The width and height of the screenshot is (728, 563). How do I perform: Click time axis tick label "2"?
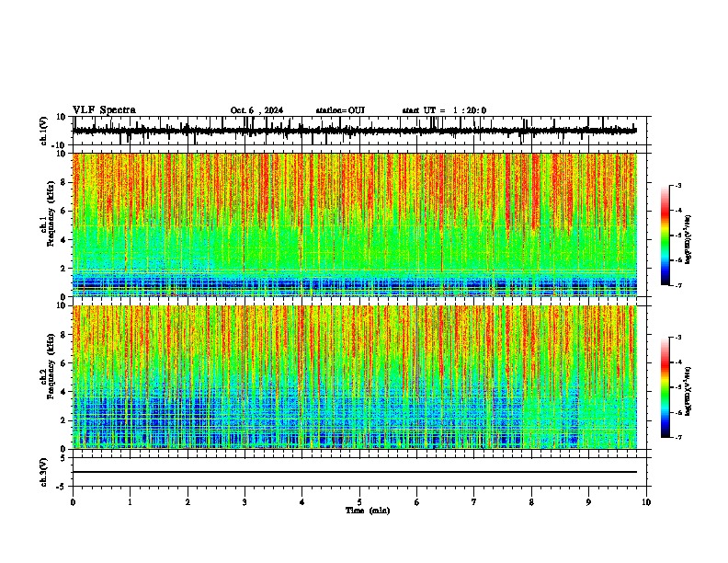[x=188, y=502]
